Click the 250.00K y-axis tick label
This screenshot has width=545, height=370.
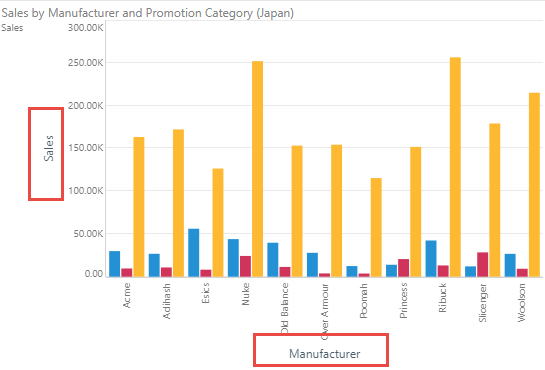[86, 63]
